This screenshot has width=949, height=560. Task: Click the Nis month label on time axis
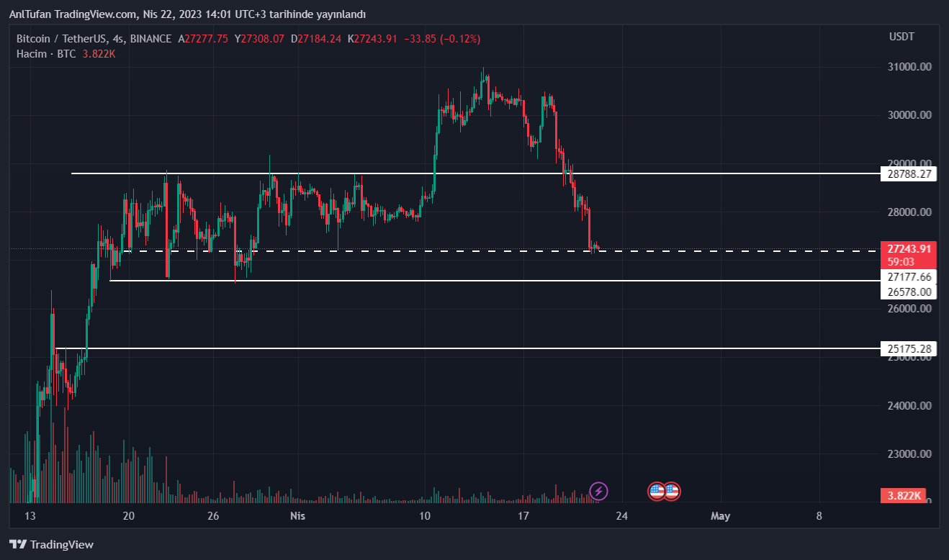pos(298,516)
